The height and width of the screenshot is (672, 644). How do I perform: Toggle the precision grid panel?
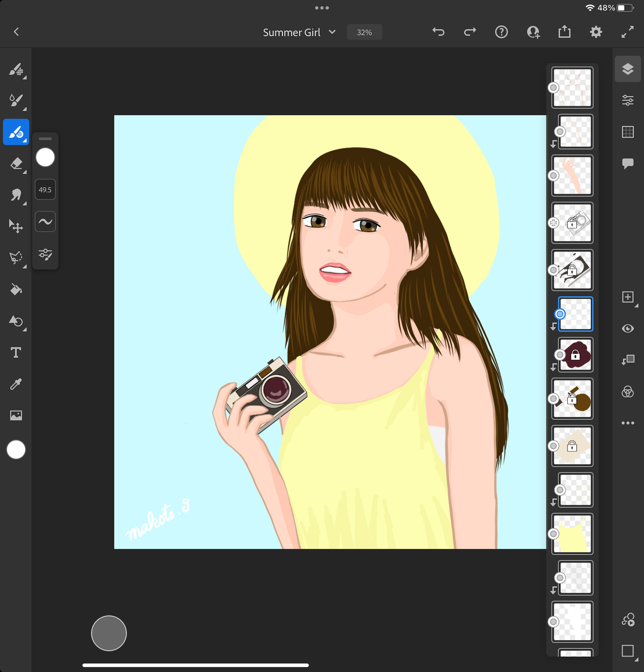(628, 132)
